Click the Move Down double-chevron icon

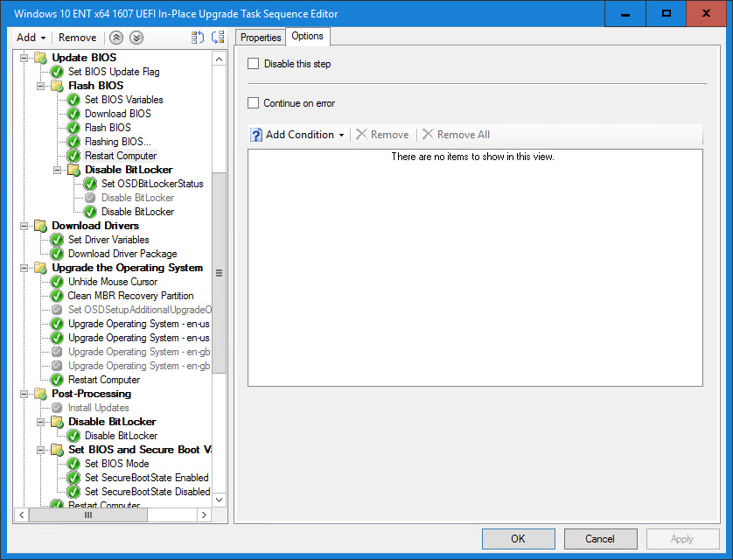click(x=136, y=38)
